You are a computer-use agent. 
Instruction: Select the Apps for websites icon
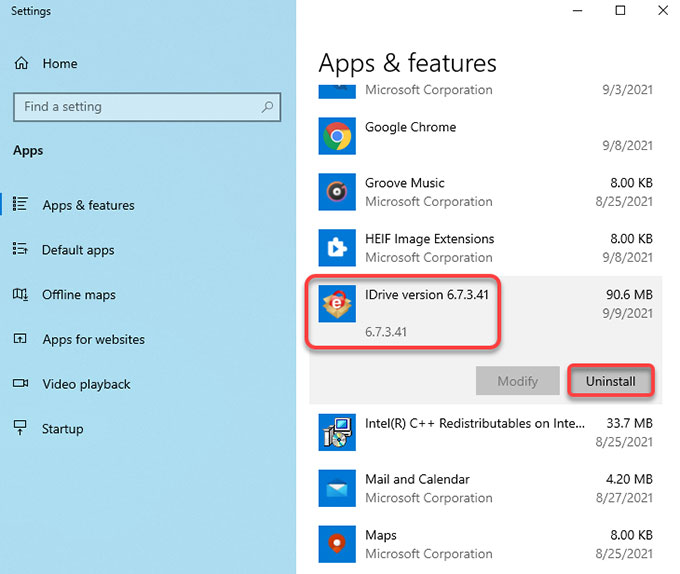tap(20, 339)
